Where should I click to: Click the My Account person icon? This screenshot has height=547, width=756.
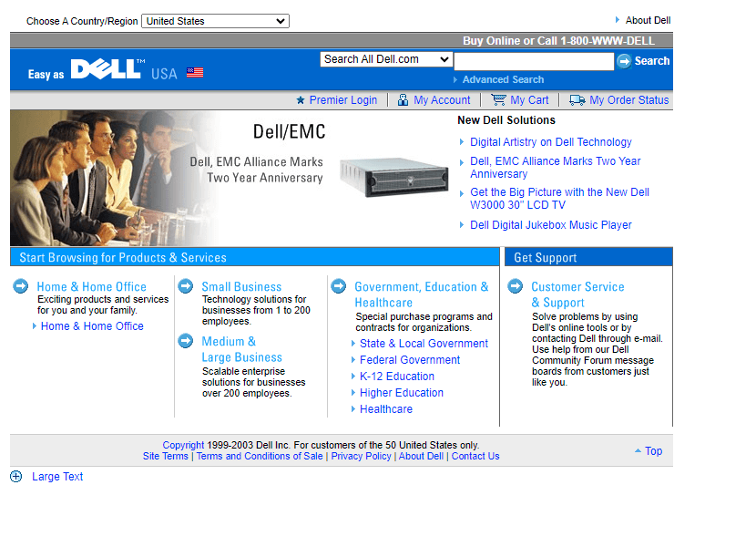coord(403,100)
